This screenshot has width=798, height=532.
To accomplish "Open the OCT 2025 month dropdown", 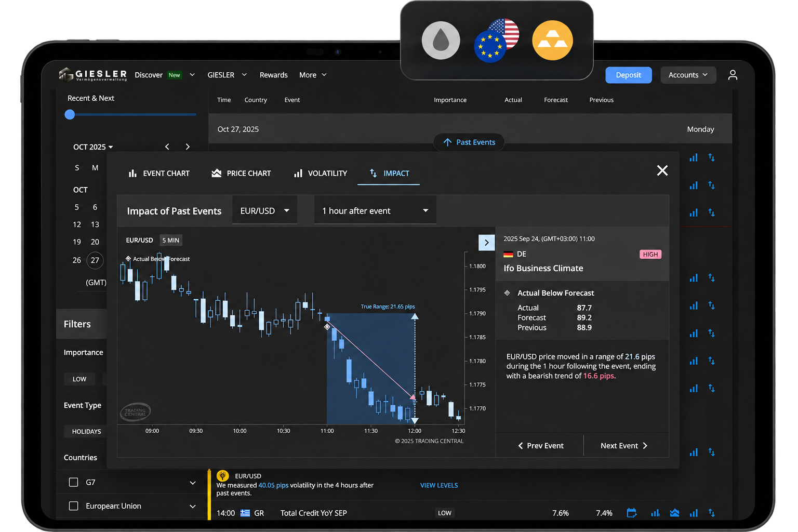I will point(93,147).
